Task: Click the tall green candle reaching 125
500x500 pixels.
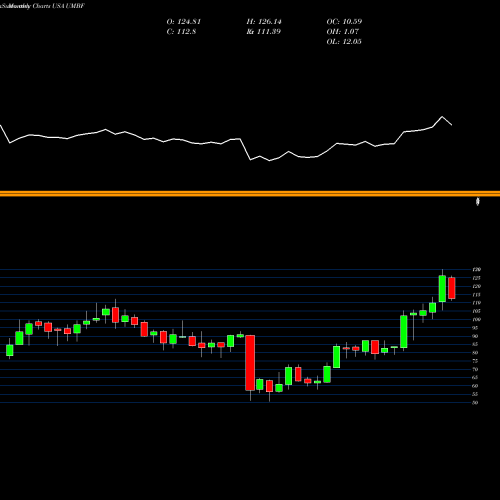Action: [442, 289]
